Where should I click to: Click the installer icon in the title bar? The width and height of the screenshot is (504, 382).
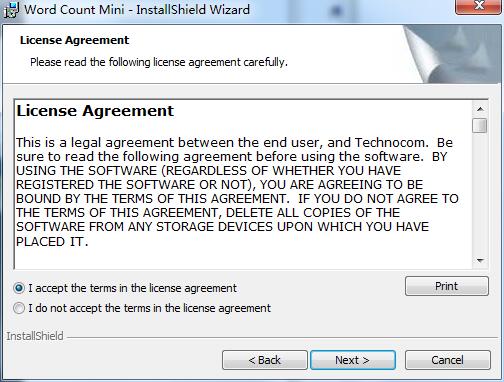click(x=10, y=10)
